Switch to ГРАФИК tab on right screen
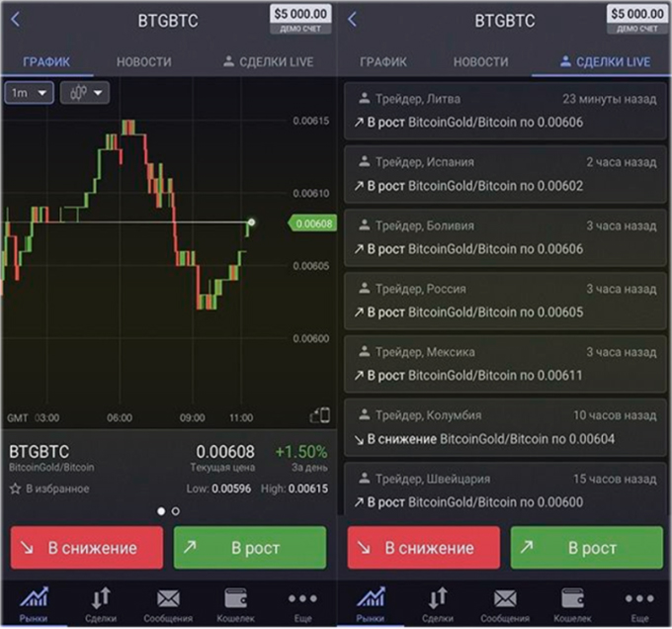 (383, 61)
